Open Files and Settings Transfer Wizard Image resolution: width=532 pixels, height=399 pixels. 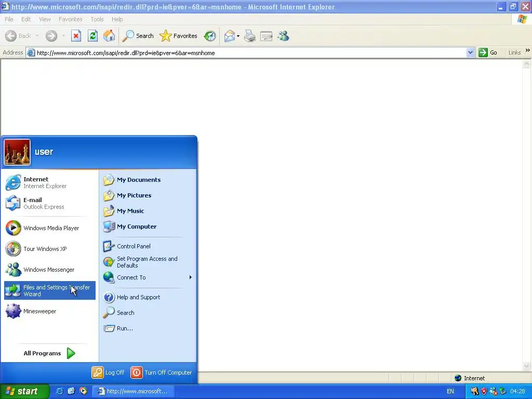pyautogui.click(x=50, y=290)
